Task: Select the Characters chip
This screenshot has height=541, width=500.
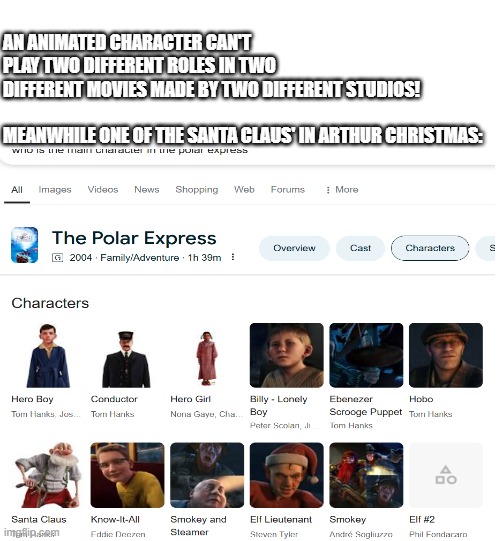Action: coord(430,248)
